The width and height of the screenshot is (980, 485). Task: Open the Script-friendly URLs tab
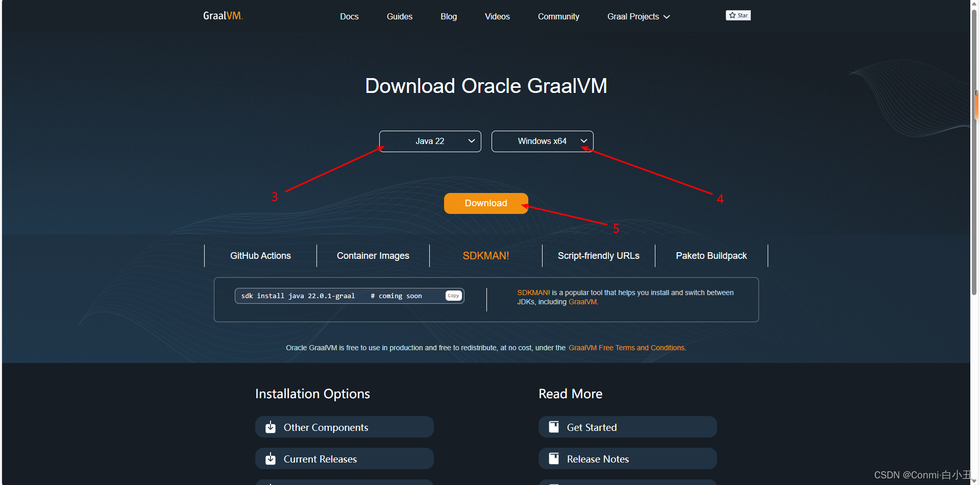598,255
